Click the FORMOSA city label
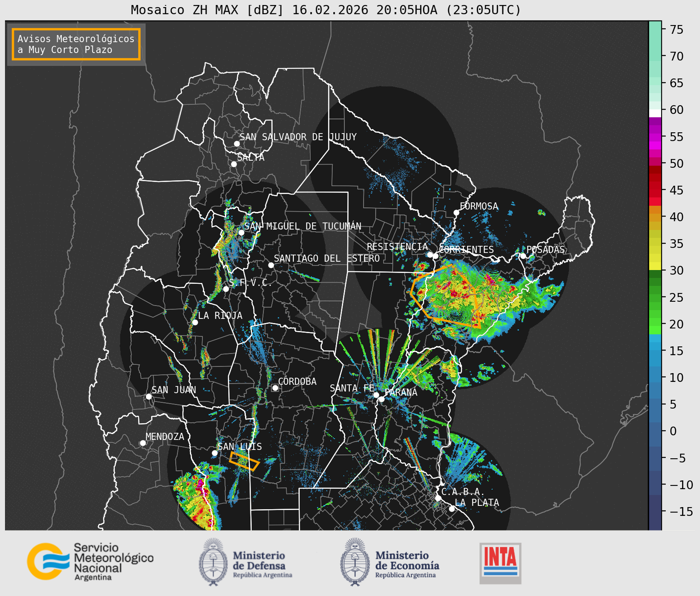Image resolution: width=700 pixels, height=596 pixels. pyautogui.click(x=479, y=206)
